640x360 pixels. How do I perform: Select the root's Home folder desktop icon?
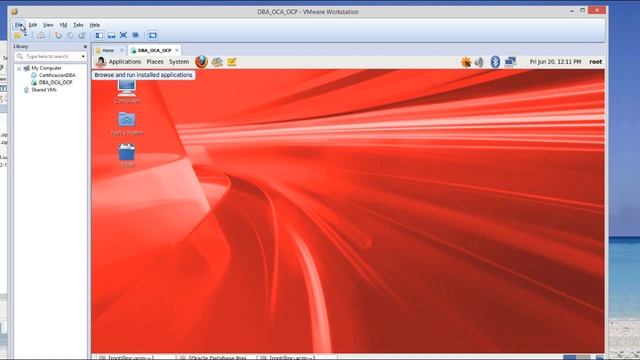click(127, 124)
